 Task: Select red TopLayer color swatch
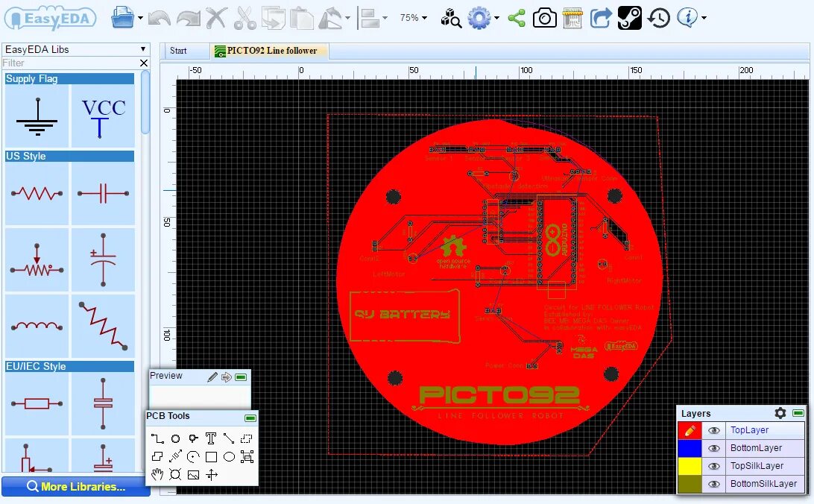[690, 430]
